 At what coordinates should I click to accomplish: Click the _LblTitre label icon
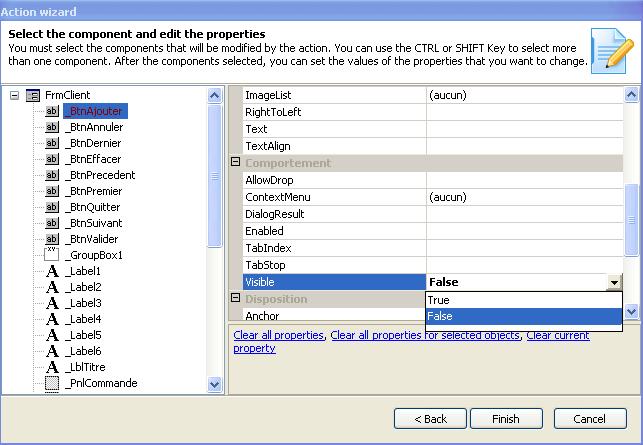pyautogui.click(x=52, y=367)
